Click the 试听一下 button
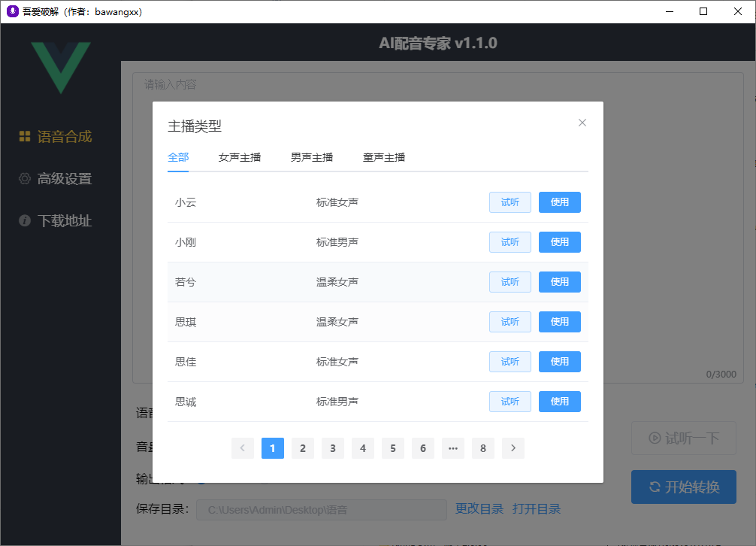Viewport: 756px width, 546px height. tap(684, 438)
